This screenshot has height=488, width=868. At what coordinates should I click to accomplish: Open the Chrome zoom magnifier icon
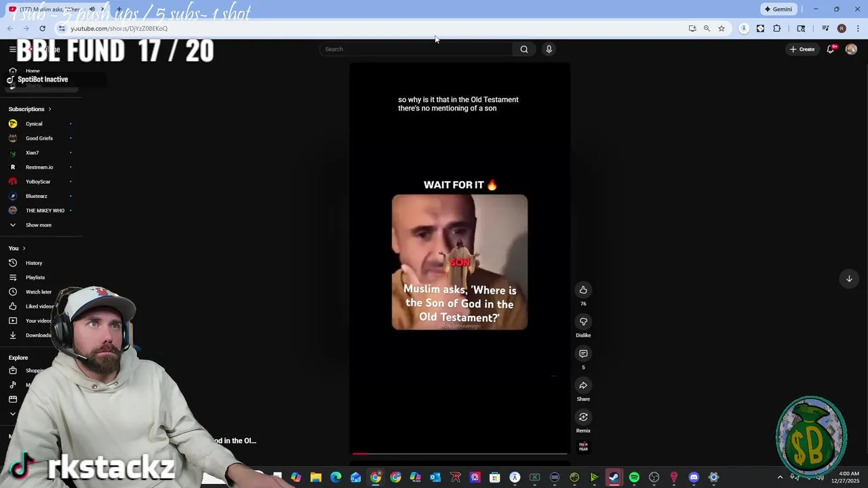(707, 28)
